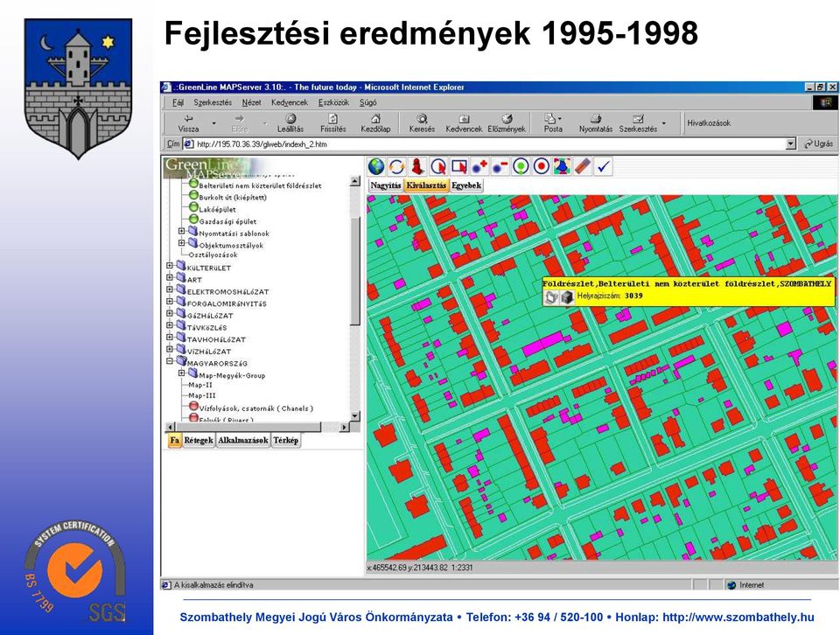Click the Posta mail toolbar button
The image size is (840, 635).
click(553, 123)
